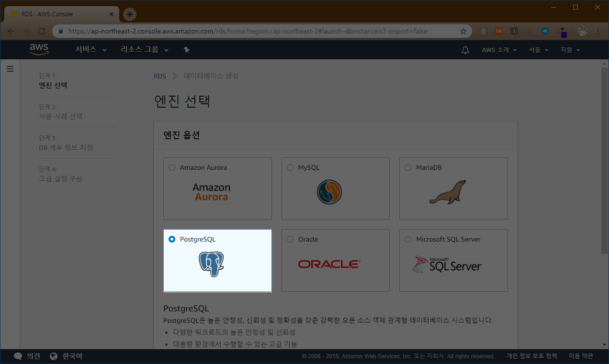
Task: Click the browser forward arrow
Action: pyautogui.click(x=26, y=31)
